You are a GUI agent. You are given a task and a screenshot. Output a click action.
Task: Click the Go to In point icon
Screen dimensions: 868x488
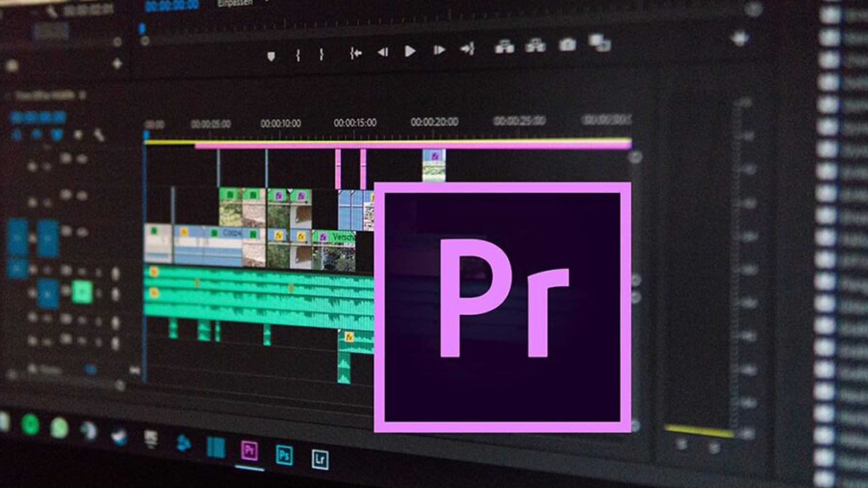(x=356, y=53)
